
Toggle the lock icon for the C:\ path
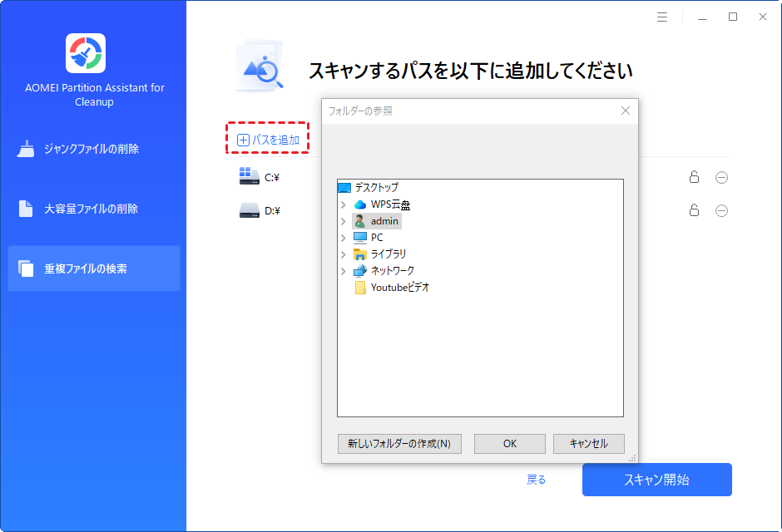(x=694, y=177)
